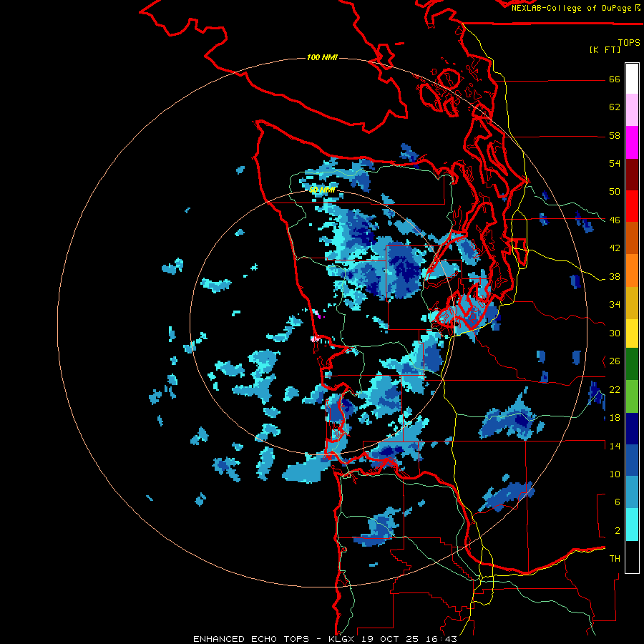
Task: Click the cyan legend swatch
Action: tap(632, 525)
